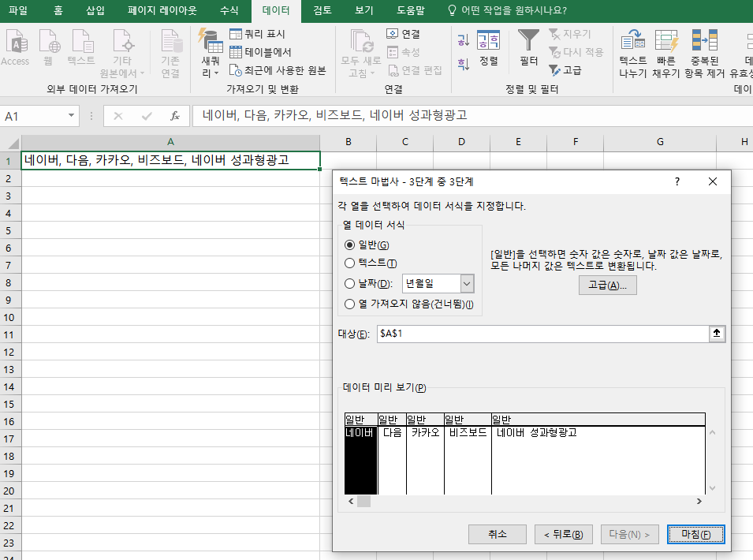The width and height of the screenshot is (753, 560).
Task: Click the range selector arrow beside 대상
Action: [717, 333]
